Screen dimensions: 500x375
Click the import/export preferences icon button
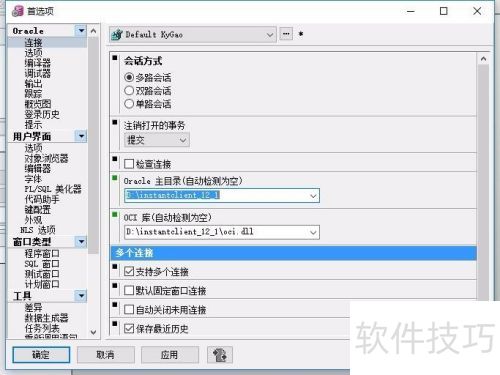[x=219, y=355]
